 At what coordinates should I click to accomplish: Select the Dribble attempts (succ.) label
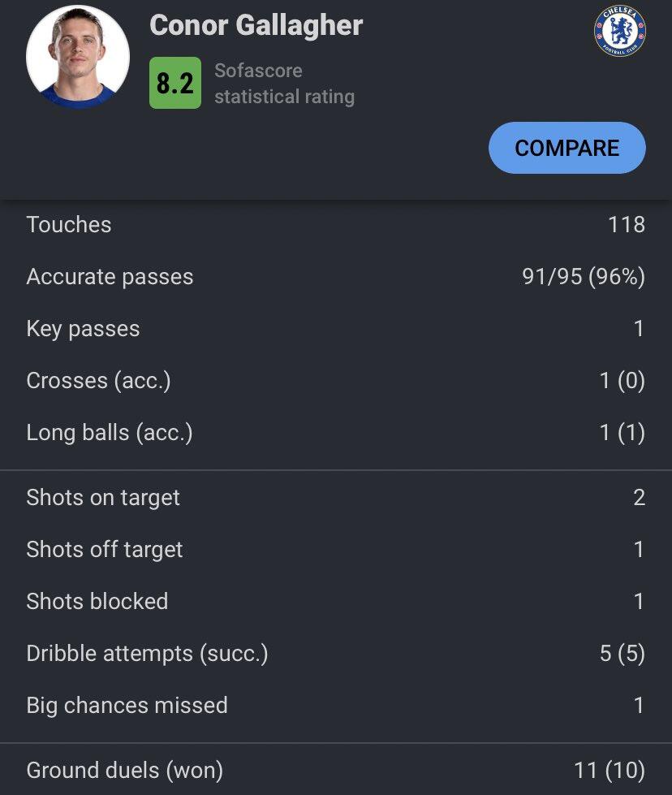pos(147,654)
